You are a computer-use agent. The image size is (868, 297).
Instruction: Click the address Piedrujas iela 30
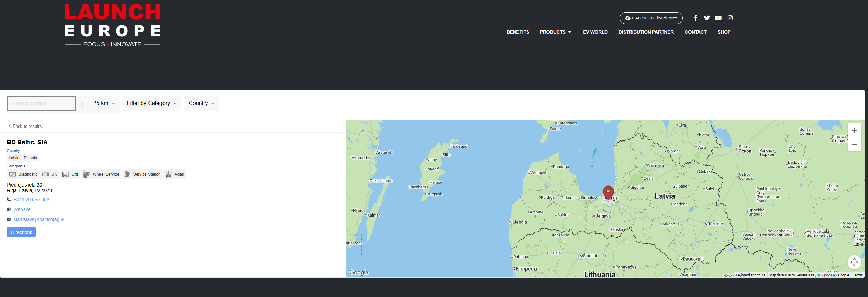(x=25, y=185)
